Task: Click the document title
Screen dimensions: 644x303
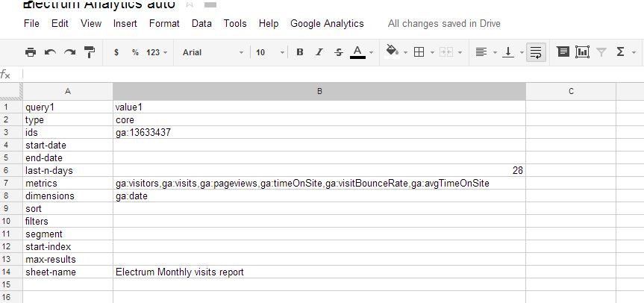Action: pos(99,4)
